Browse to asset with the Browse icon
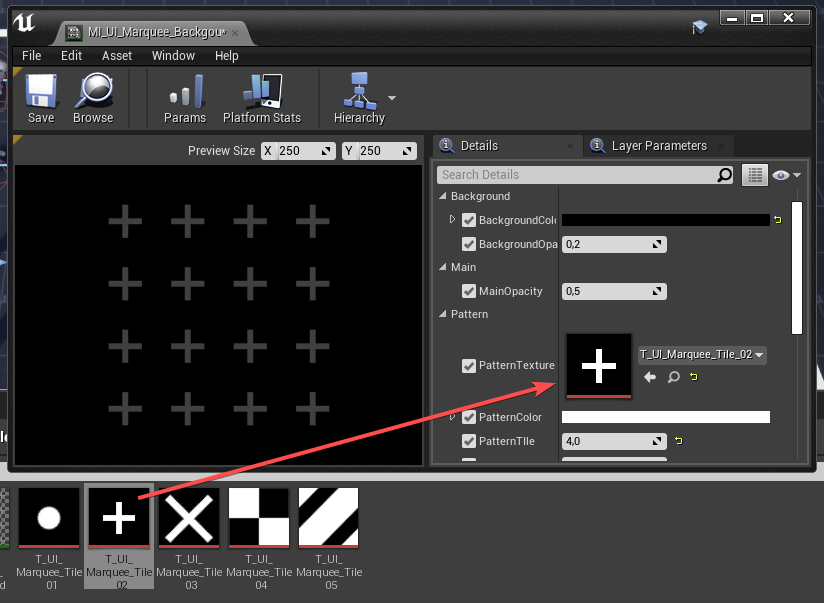 click(93, 99)
